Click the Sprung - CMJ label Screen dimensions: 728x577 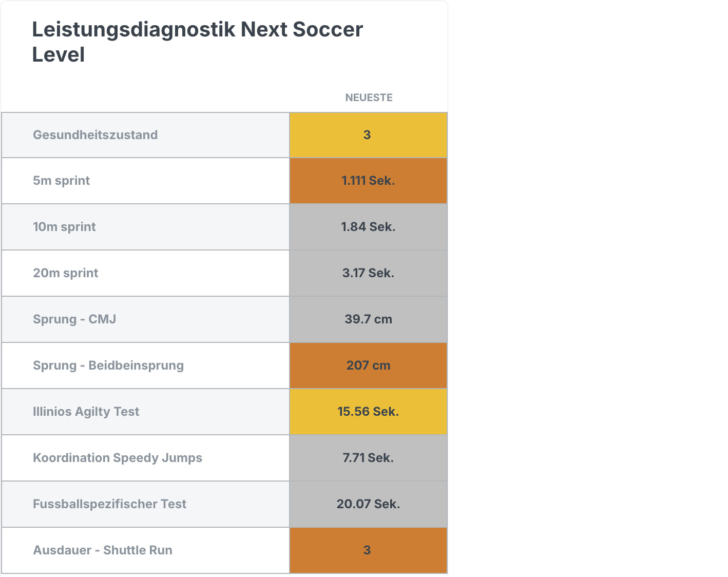pos(74,319)
